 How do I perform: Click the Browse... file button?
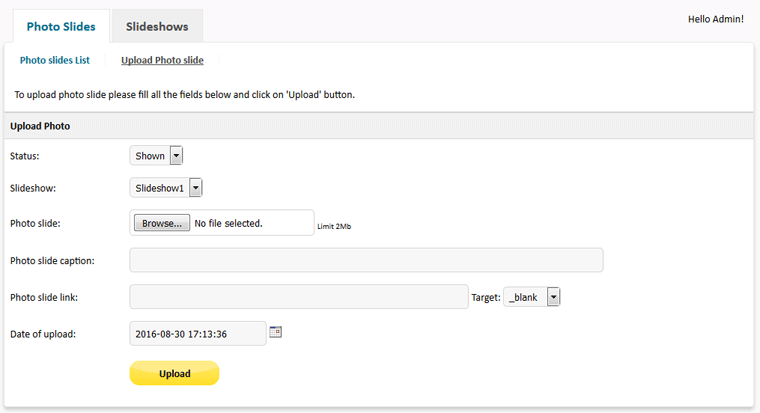162,223
